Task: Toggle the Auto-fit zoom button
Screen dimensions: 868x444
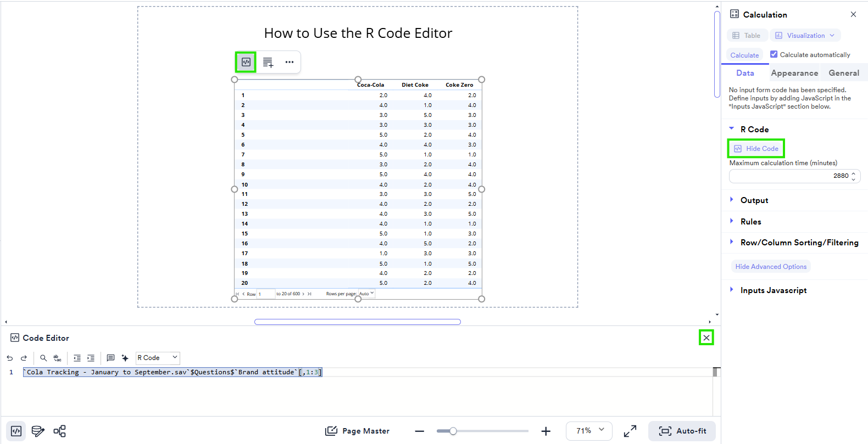Action: click(x=682, y=431)
